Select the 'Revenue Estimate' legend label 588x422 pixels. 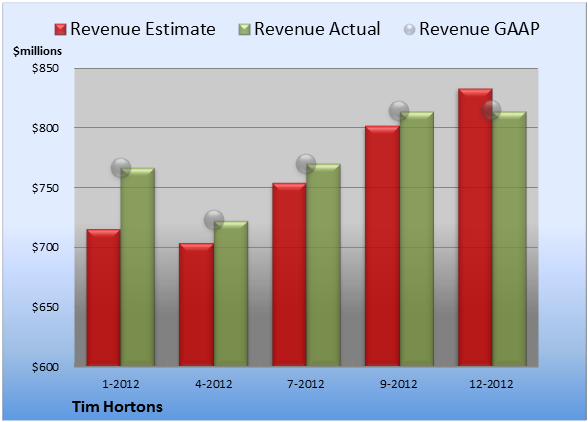click(x=143, y=29)
